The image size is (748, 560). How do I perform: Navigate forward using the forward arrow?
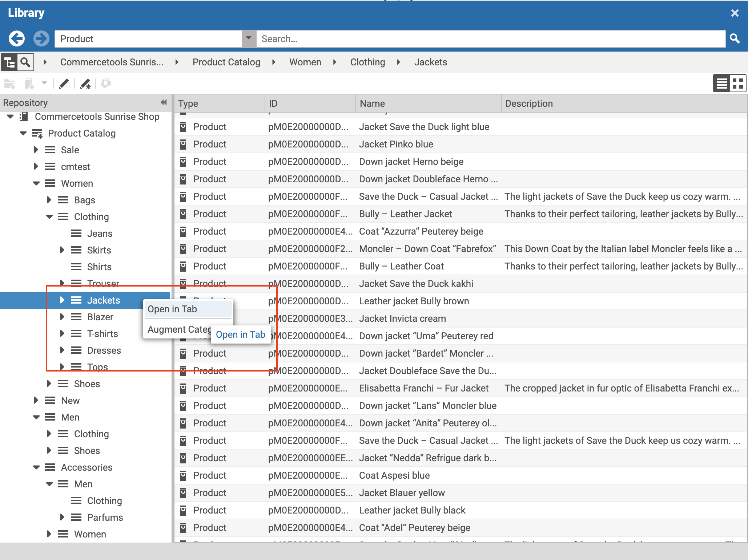click(41, 38)
